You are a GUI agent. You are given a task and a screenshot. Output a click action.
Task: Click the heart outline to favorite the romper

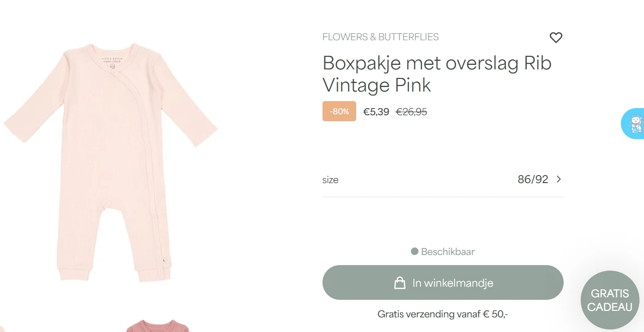556,37
